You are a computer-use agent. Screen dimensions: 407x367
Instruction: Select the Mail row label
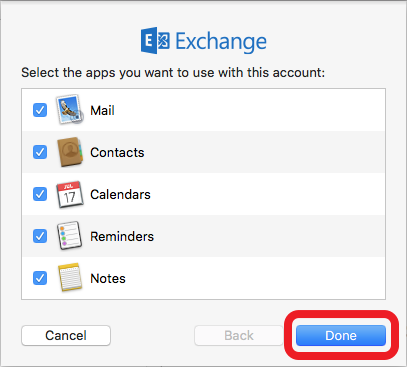click(x=102, y=110)
